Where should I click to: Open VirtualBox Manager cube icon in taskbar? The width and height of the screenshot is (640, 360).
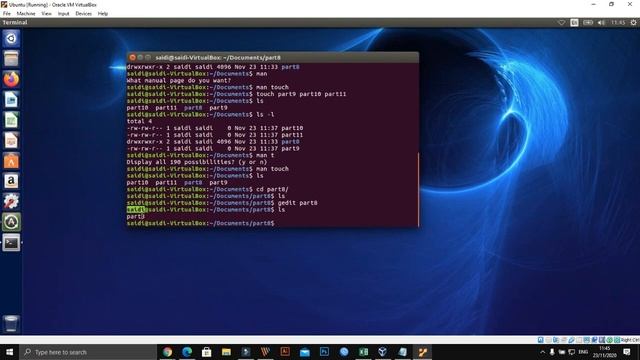point(383,352)
